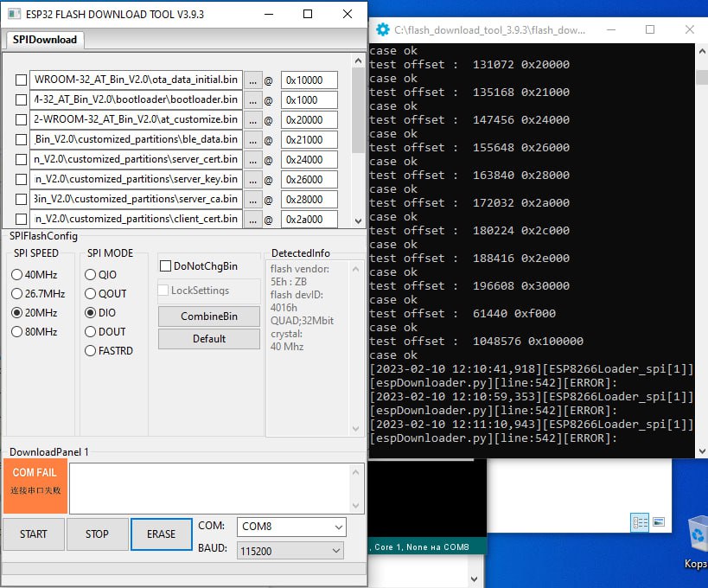Check the client_cert.bin file checkbox
This screenshot has width=708, height=588.
click(22, 219)
